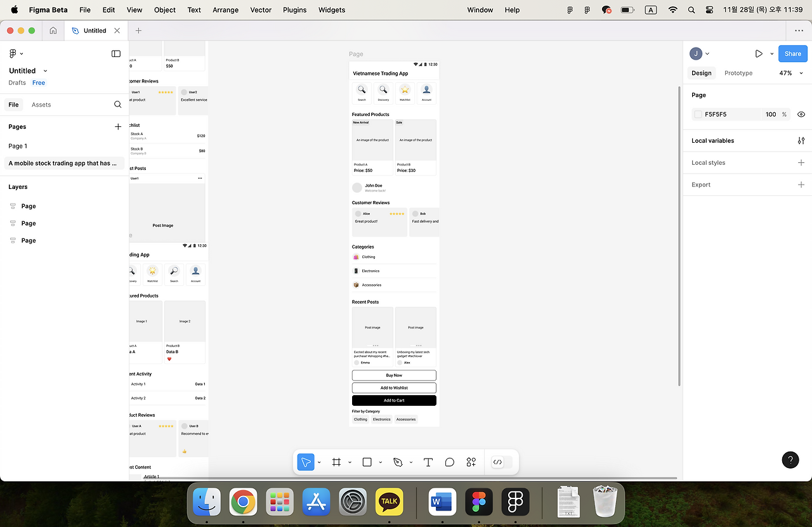This screenshot has height=527, width=812.
Task: Expand the Untitled file name dropdown
Action: (x=45, y=71)
